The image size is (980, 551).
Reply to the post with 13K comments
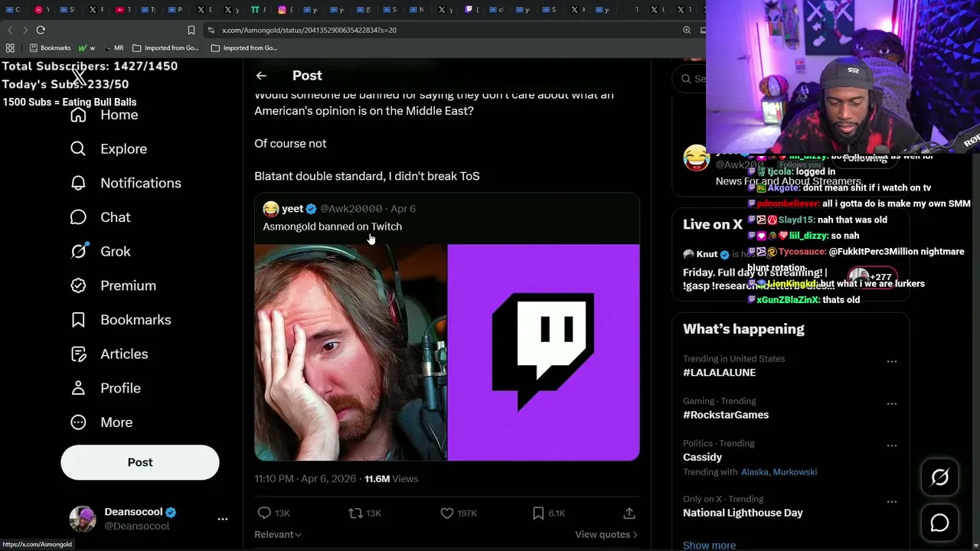(x=273, y=513)
